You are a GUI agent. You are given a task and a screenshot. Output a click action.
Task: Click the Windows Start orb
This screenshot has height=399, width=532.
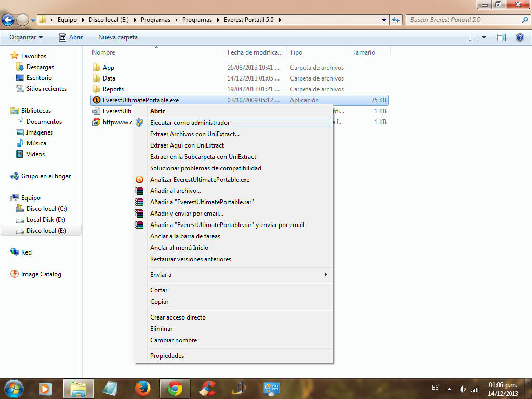pos(13,388)
